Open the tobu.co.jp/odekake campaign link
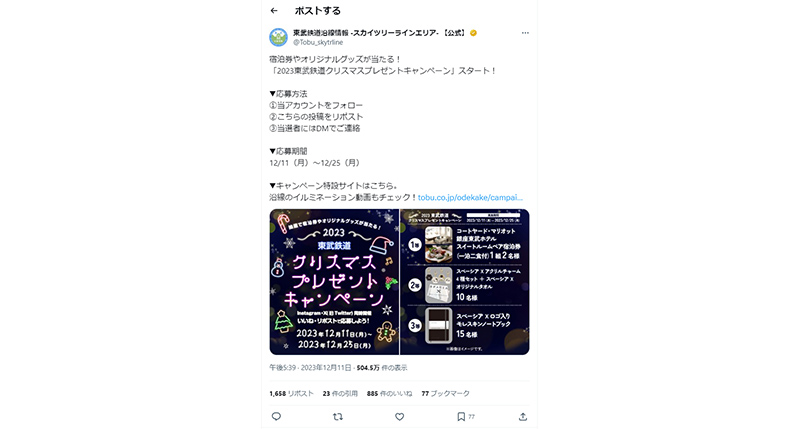This screenshot has height=429, width=800. [x=470, y=197]
